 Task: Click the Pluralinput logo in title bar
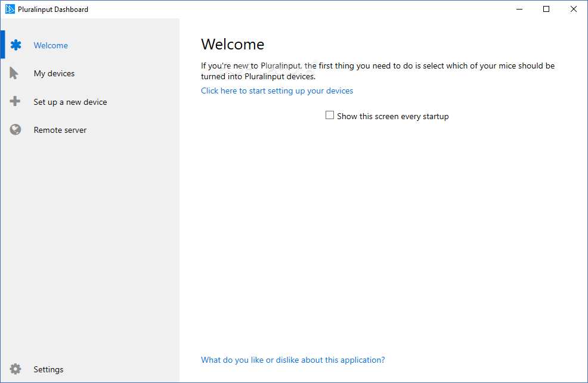click(10, 9)
